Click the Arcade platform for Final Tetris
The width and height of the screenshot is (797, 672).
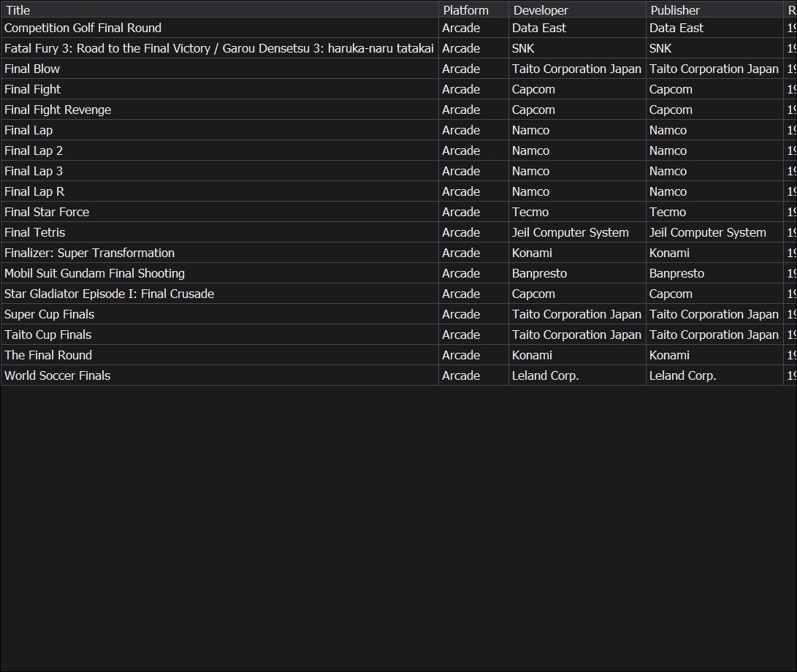[460, 232]
